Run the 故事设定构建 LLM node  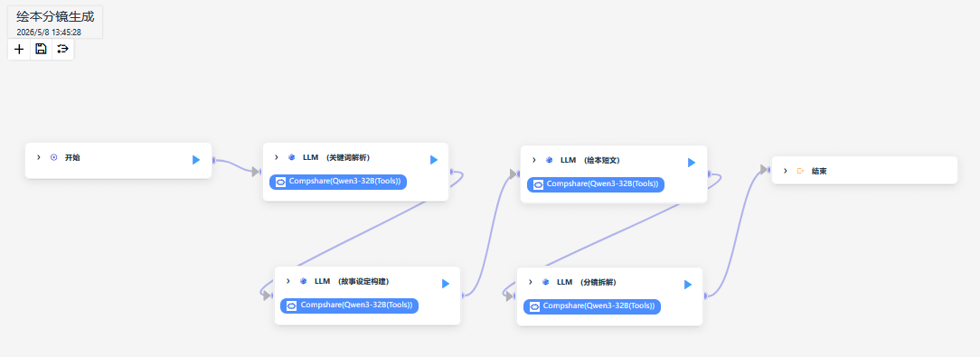point(446,284)
